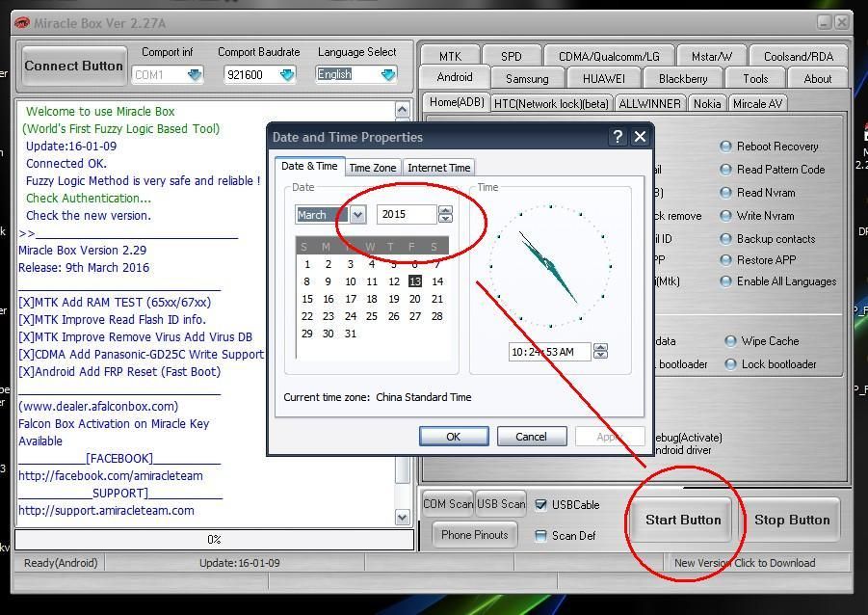This screenshot has height=615, width=868.
Task: Click the USB Scan button
Action: pos(501,504)
